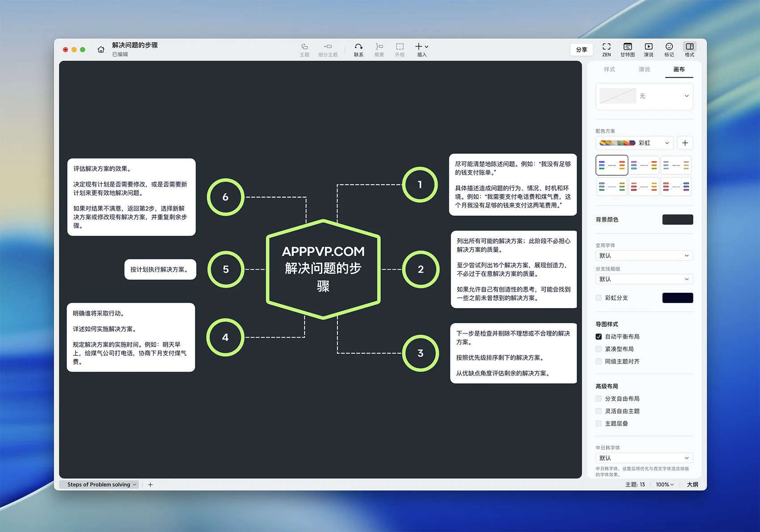Open the 100% zoom level dropdown
The width and height of the screenshot is (760, 532).
[664, 485]
